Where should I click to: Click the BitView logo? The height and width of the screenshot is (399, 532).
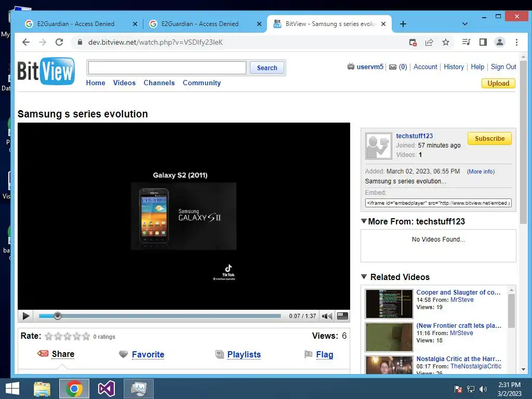46,71
